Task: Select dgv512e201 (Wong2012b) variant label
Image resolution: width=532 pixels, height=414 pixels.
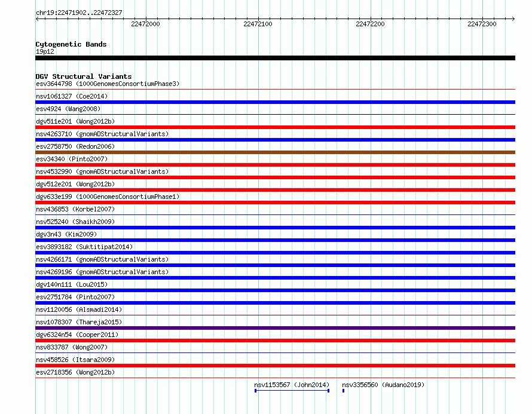Action: click(x=75, y=184)
